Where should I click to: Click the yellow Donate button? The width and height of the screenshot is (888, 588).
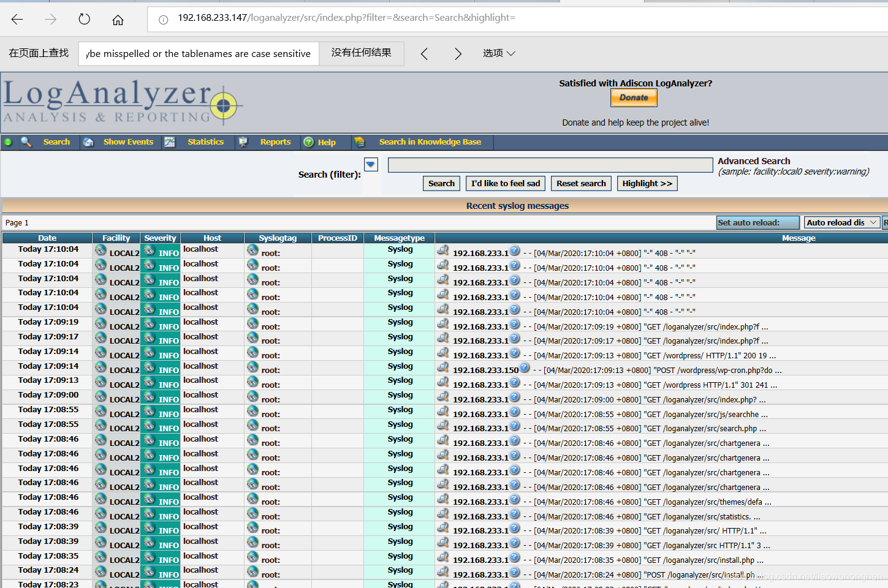coord(634,98)
